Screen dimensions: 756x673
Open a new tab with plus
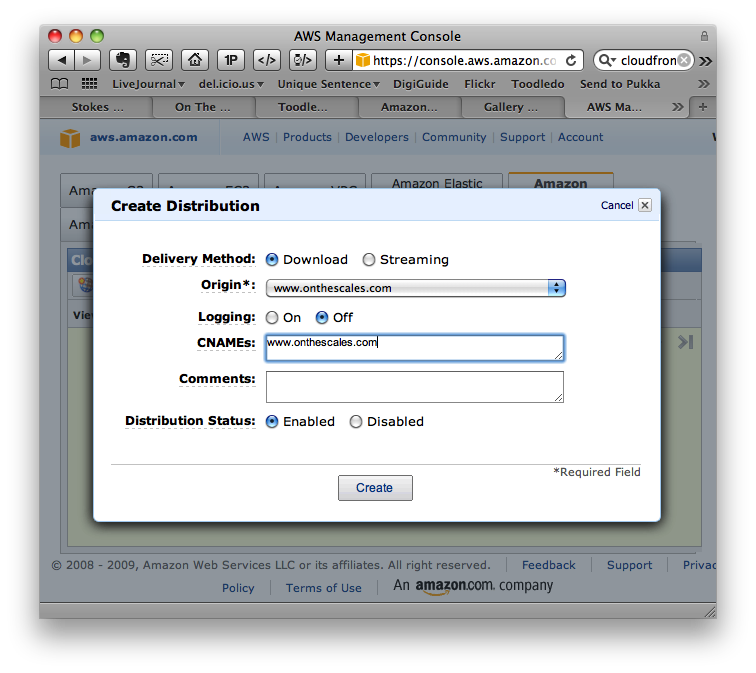point(702,107)
